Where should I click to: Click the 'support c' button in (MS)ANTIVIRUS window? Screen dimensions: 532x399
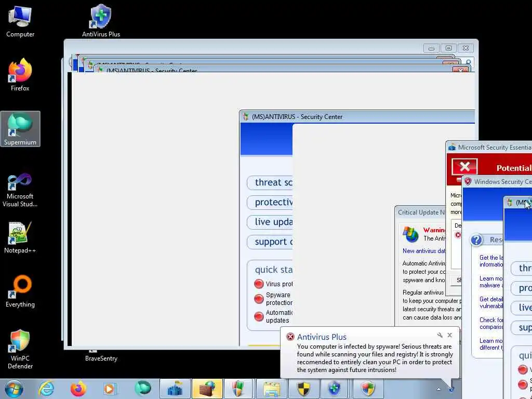click(x=270, y=242)
